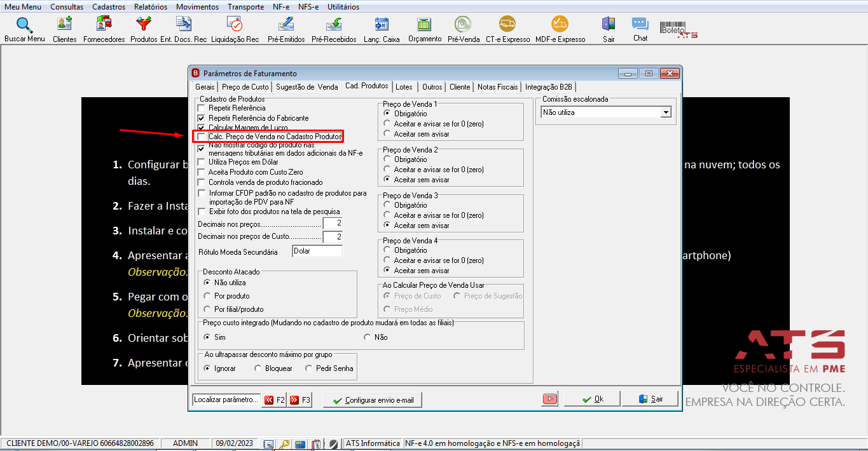Viewport: 868px width, 451px height.
Task: Open the Fornecedores toolbar icon
Action: [x=104, y=24]
